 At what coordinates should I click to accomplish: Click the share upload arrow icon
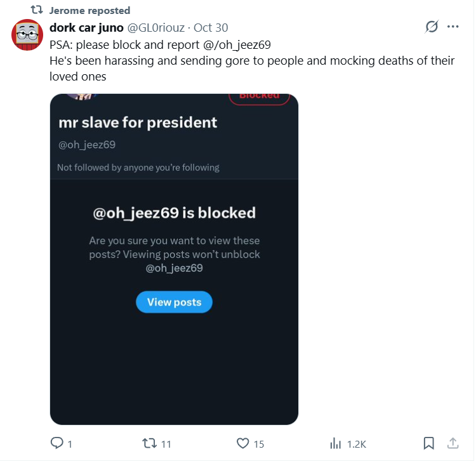453,443
